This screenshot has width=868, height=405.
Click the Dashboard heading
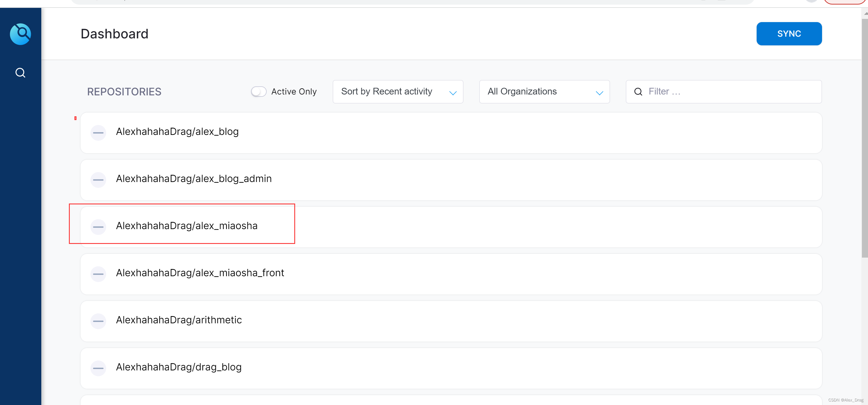(115, 34)
